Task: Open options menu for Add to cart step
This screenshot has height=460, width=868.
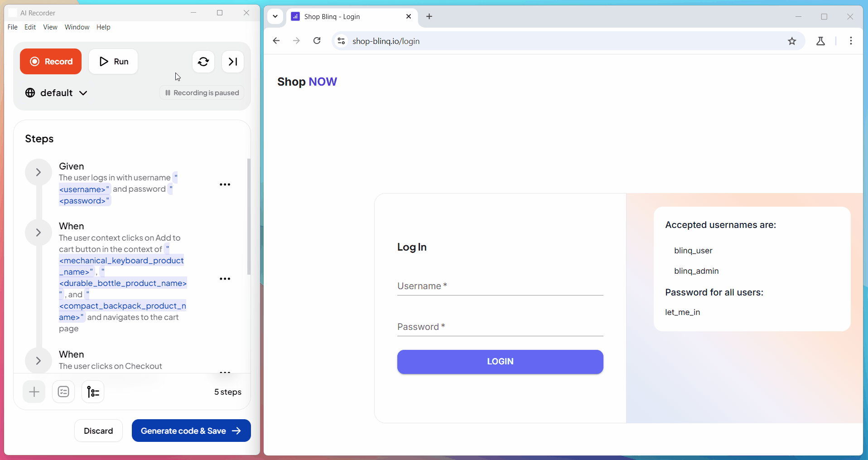Action: pos(225,279)
